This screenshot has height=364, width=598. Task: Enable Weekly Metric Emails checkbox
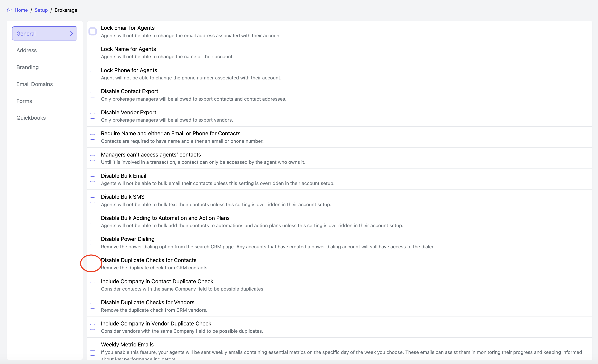point(92,353)
